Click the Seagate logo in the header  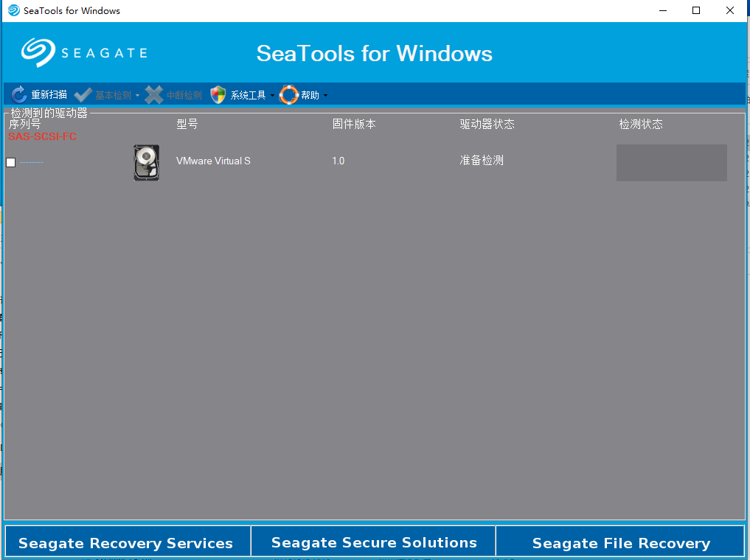click(x=38, y=52)
